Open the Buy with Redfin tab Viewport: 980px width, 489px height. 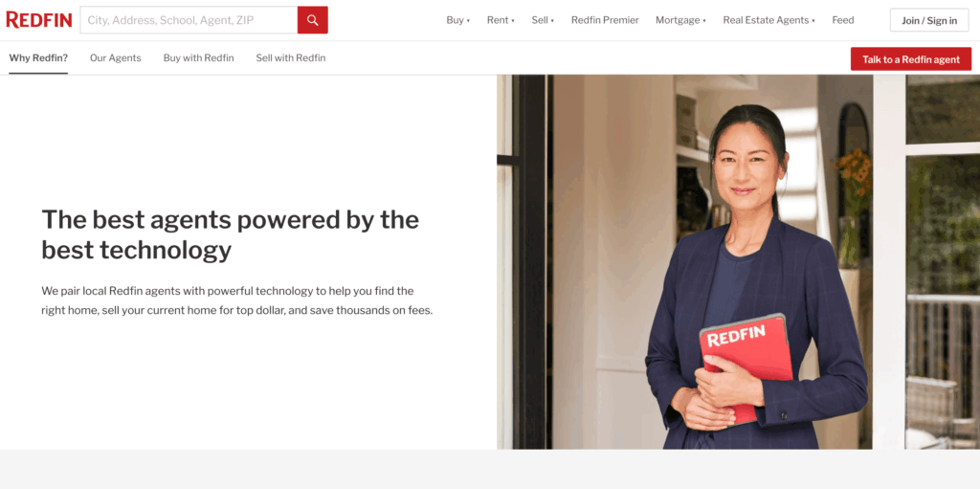(x=199, y=57)
